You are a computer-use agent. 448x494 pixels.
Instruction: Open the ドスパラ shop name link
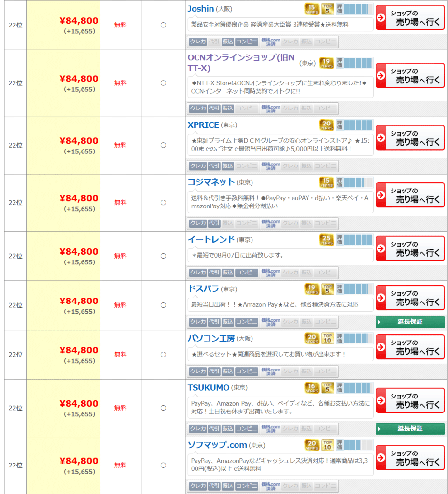click(203, 288)
